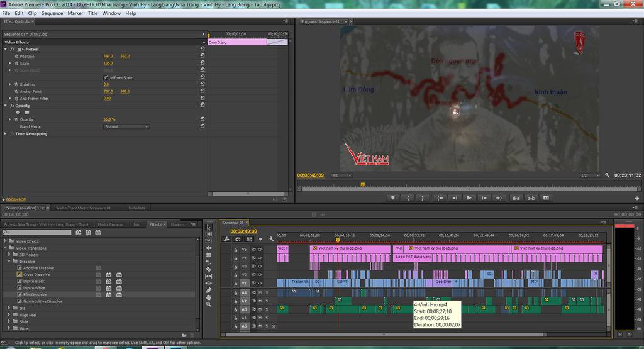Screen dimensions: 644x349
Task: Toggle animation stopwatch for Scale
Action: tap(16, 64)
